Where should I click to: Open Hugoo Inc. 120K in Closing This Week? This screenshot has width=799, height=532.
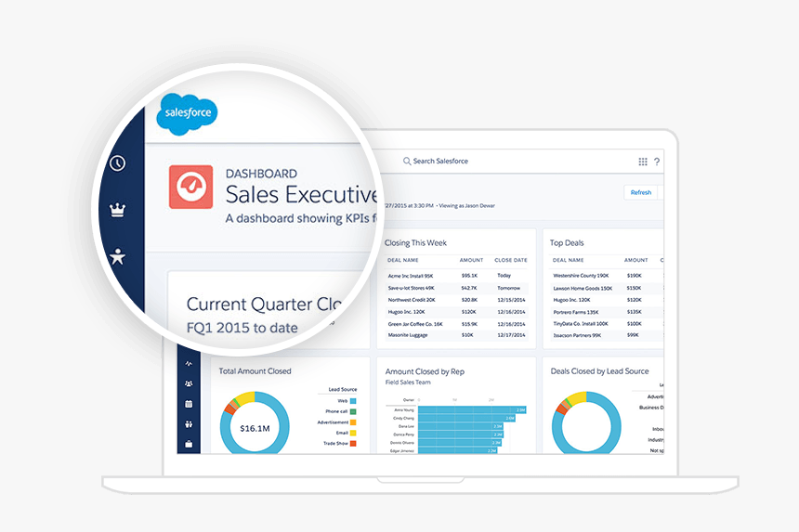pyautogui.click(x=406, y=312)
